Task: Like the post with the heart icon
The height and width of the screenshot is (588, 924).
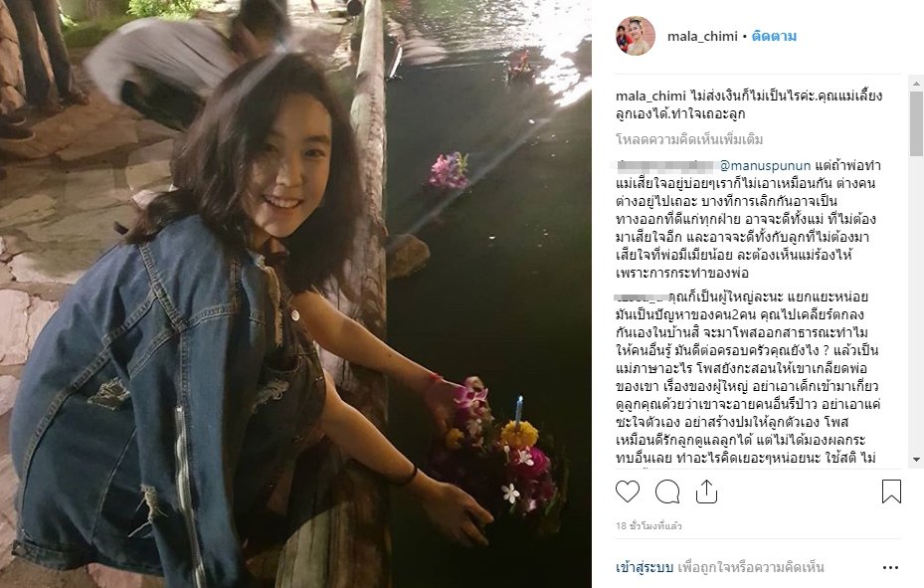Action: [x=628, y=491]
